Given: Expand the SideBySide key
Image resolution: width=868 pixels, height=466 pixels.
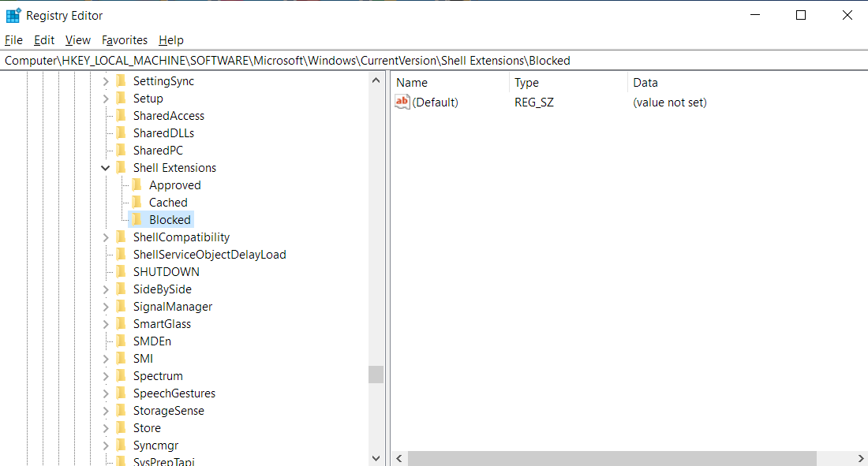Looking at the screenshot, I should 106,289.
